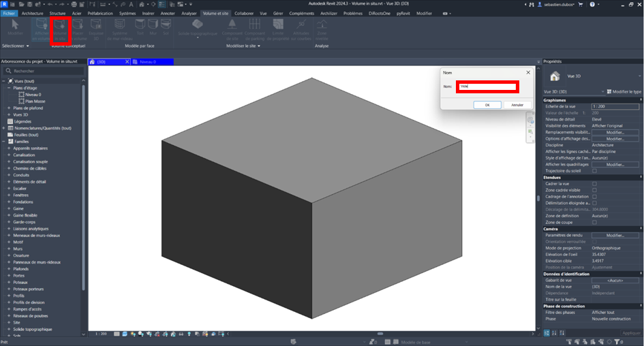
Task: Open the Architecture ribbon tab
Action: [35, 13]
